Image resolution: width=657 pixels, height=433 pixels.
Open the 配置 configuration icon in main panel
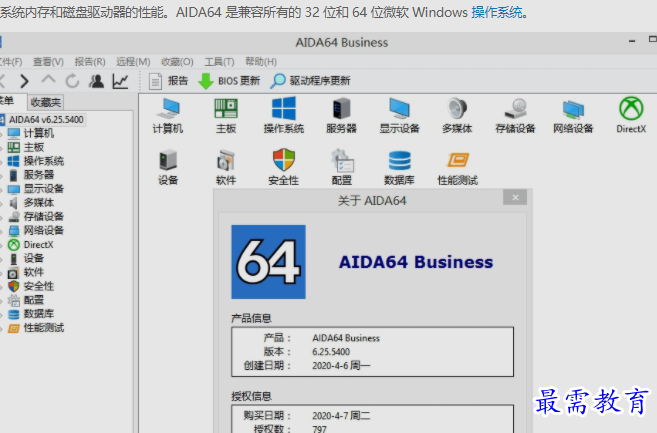(342, 167)
